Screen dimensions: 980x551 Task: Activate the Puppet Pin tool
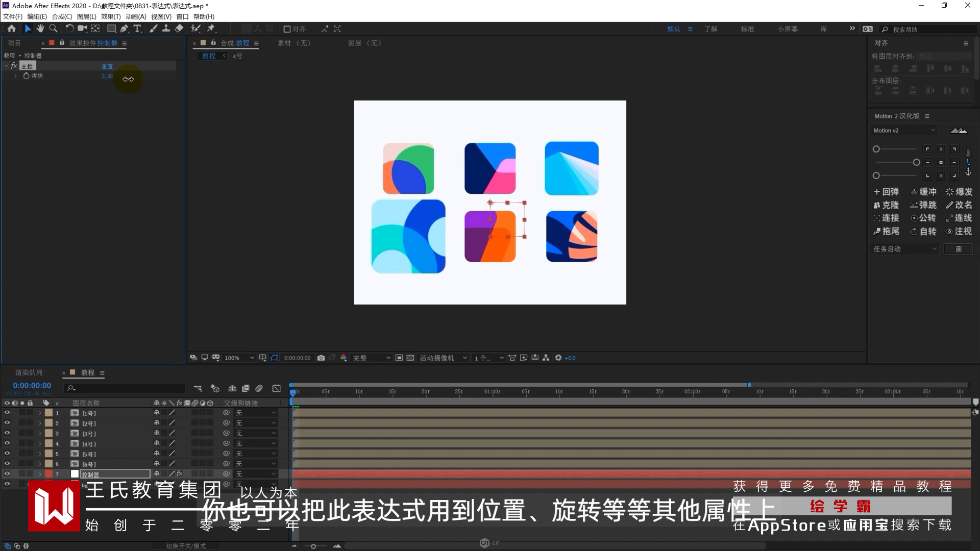point(211,29)
